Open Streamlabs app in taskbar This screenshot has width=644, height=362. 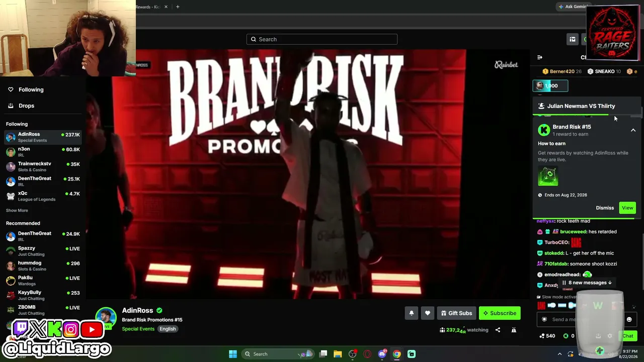pyautogui.click(x=411, y=354)
